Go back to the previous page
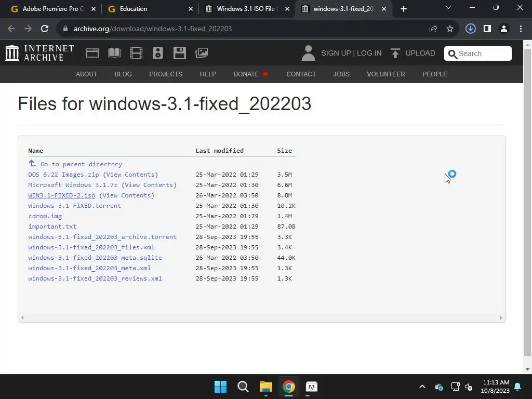This screenshot has height=399, width=532. tap(11, 29)
